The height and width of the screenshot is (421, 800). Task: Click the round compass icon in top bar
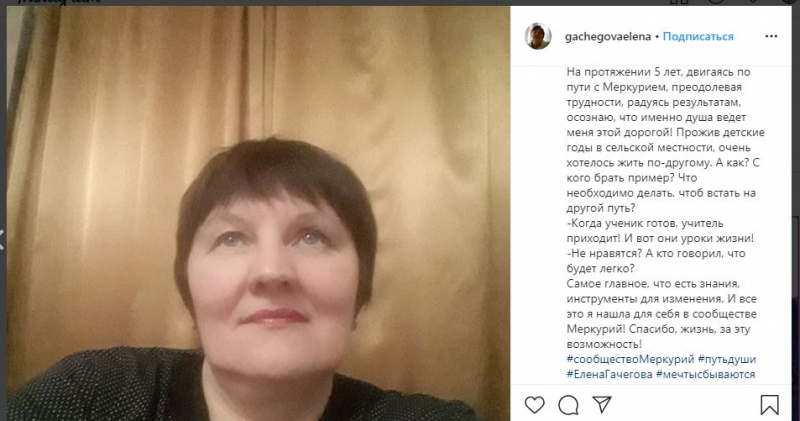tap(716, 2)
